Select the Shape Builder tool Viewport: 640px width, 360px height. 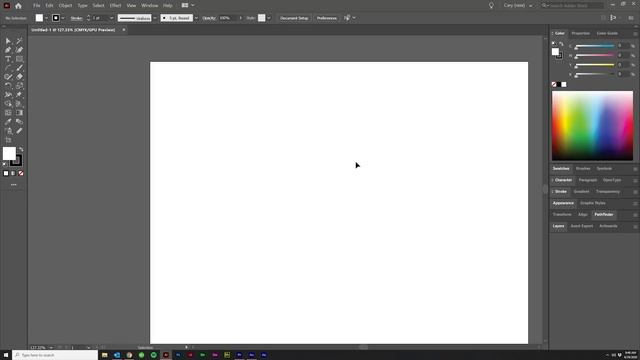8,104
